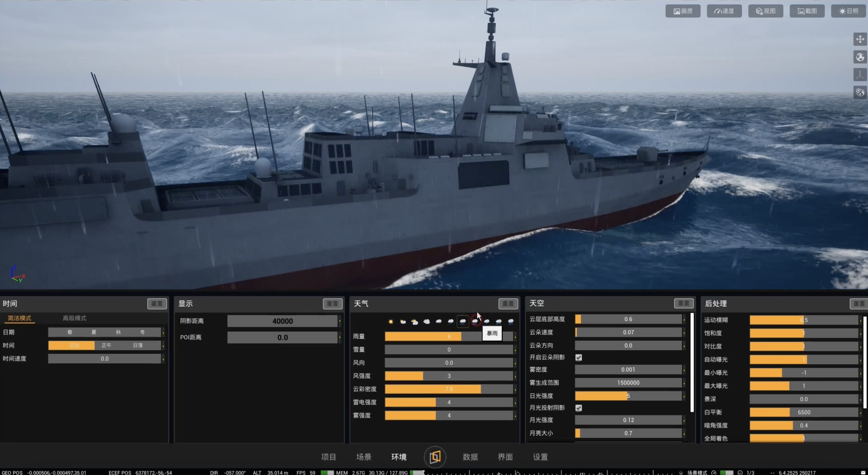This screenshot has height=475, width=868.
Task: Click the 风强度 wind strength slider
Action: click(449, 376)
